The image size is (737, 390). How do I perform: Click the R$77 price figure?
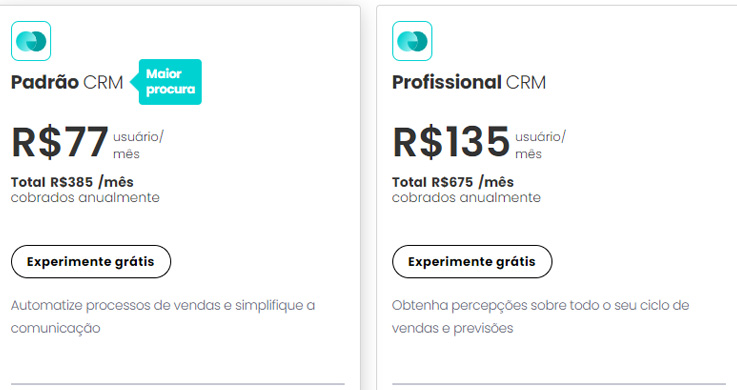[60, 142]
